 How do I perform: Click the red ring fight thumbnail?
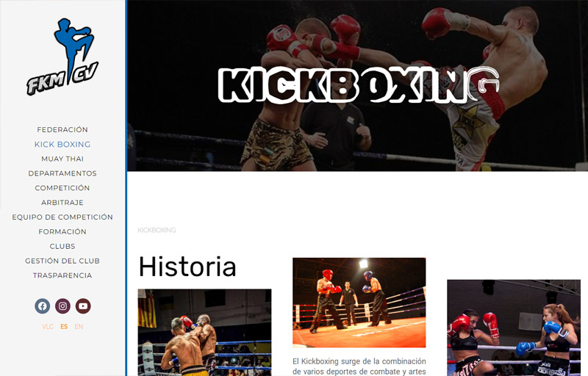pyautogui.click(x=359, y=303)
